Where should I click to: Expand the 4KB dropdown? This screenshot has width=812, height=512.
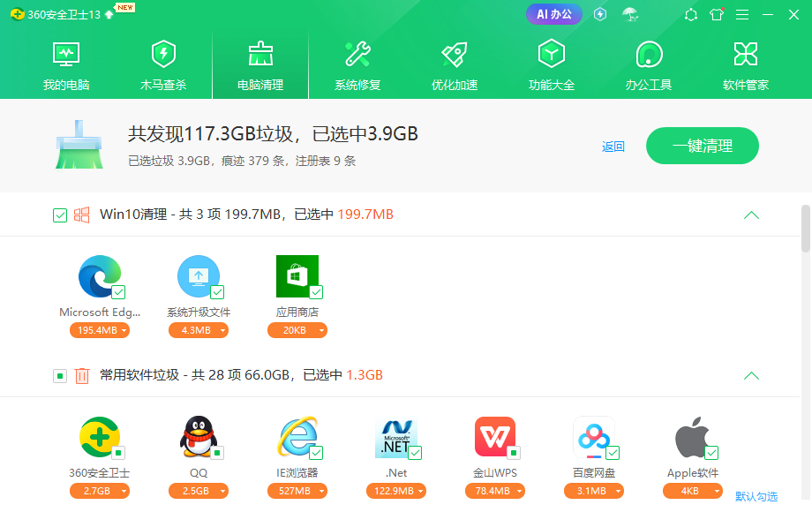(718, 491)
